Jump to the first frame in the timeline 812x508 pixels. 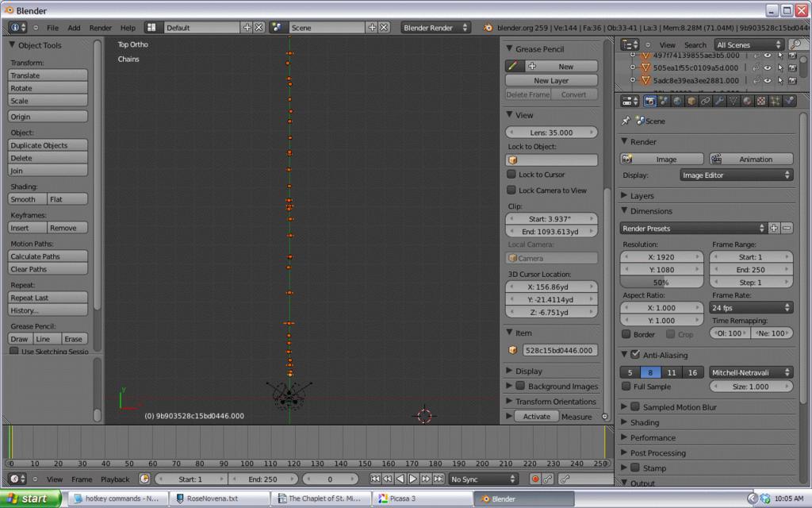tap(375, 479)
